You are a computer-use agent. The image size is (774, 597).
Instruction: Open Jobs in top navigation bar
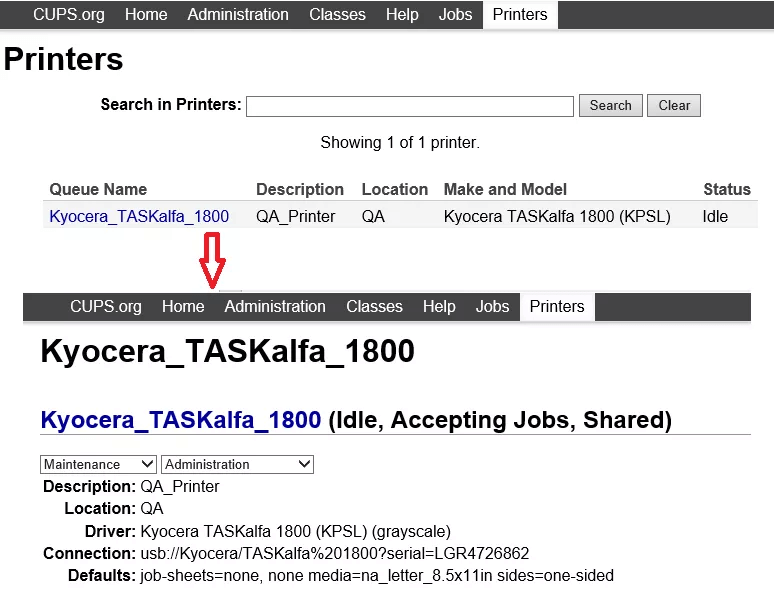(x=455, y=14)
